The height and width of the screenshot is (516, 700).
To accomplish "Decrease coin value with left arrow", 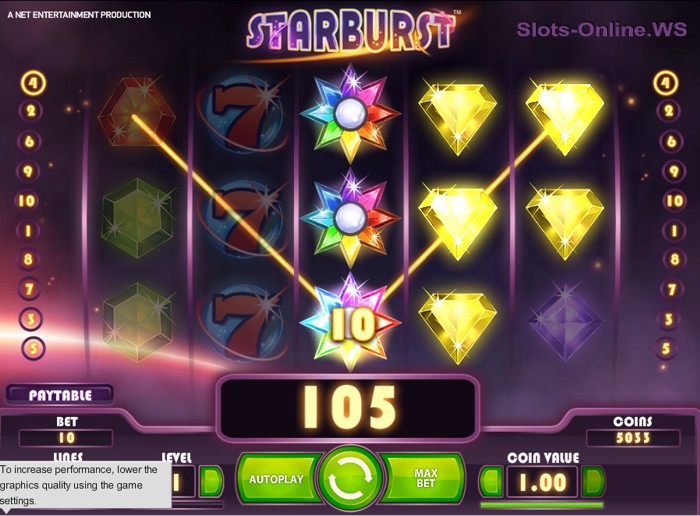I will click(x=492, y=482).
